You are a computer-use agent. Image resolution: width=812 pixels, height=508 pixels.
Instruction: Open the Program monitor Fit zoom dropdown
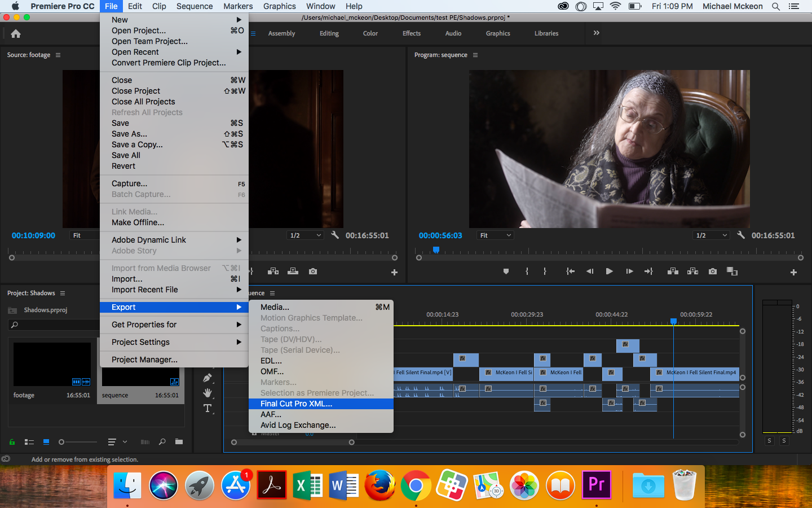(496, 235)
